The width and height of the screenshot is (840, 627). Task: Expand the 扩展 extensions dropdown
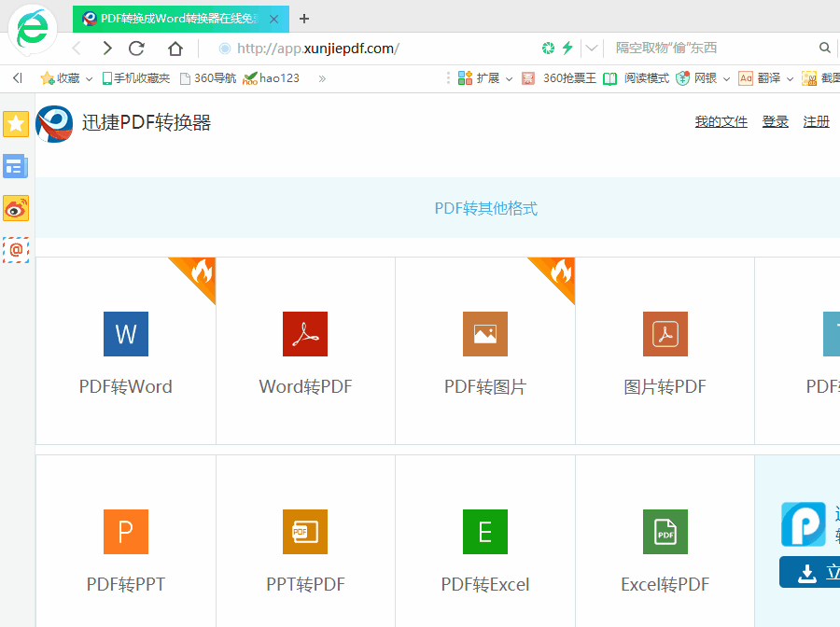[x=509, y=79]
